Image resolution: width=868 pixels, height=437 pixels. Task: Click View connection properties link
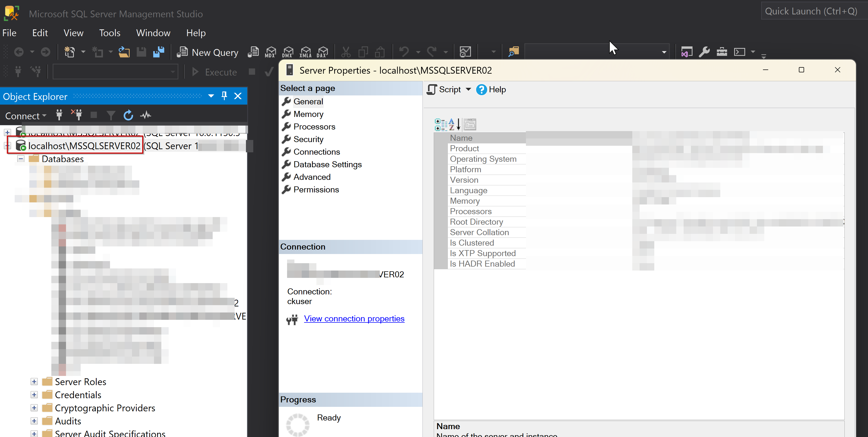pyautogui.click(x=354, y=319)
